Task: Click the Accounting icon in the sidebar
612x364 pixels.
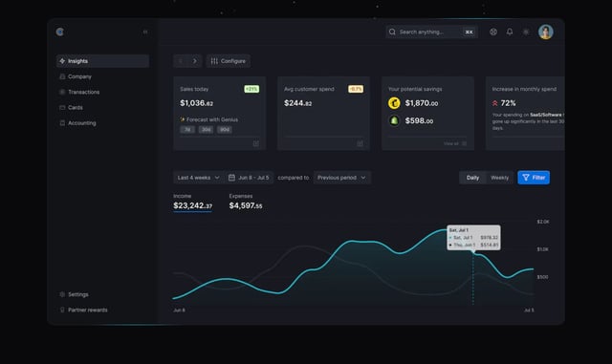Action: pos(62,123)
